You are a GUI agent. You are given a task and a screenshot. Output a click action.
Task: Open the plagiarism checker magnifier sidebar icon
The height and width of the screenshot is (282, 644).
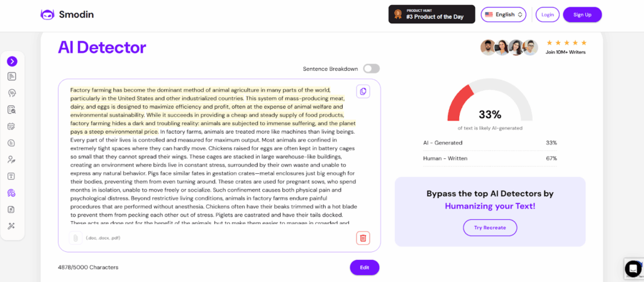[x=12, y=110]
